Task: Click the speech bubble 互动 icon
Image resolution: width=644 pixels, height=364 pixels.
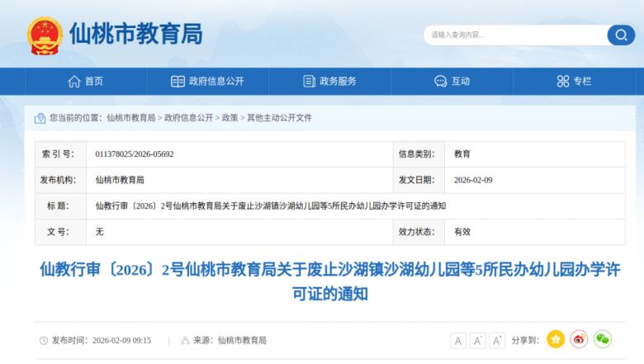Action: (x=441, y=81)
